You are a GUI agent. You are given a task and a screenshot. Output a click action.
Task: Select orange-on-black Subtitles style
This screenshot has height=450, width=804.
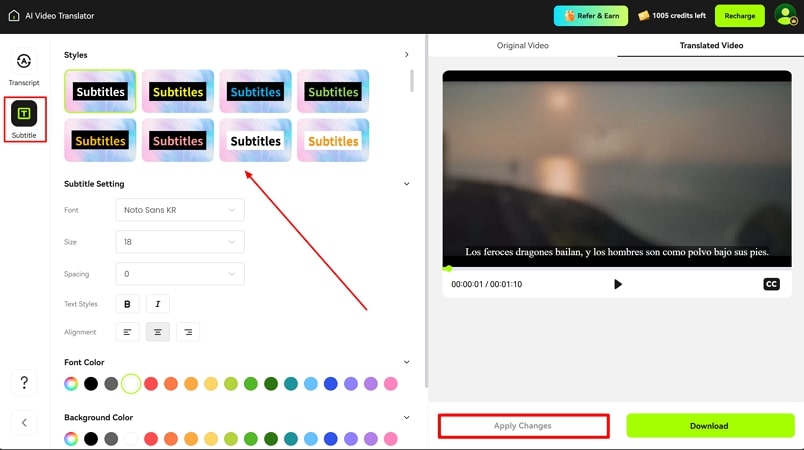[x=100, y=140]
